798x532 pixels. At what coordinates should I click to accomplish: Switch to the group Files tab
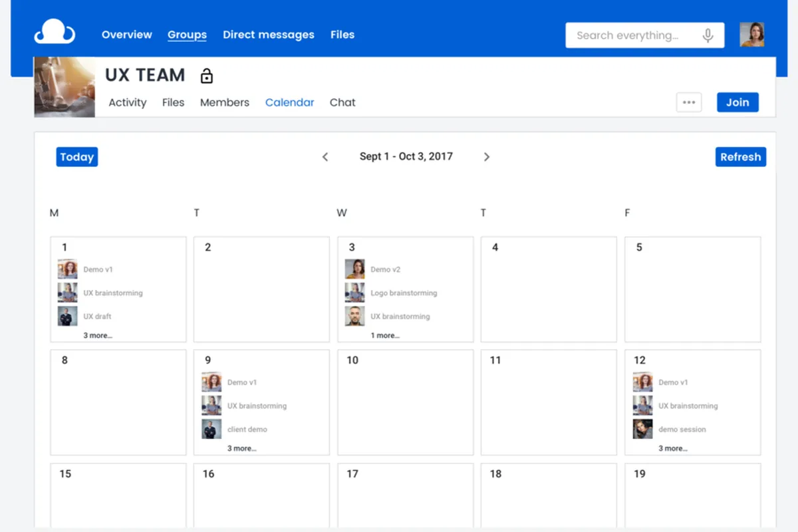[x=173, y=102]
